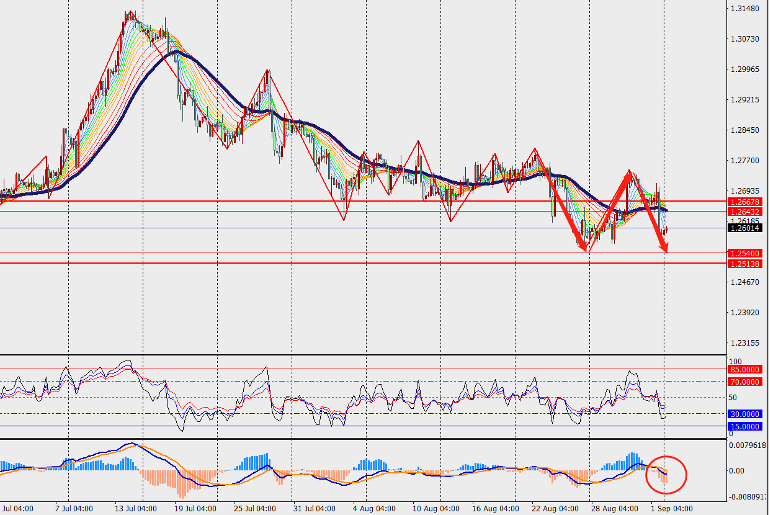Click the red circle on the MACD histogram
The image size is (770, 515).
pyautogui.click(x=666, y=474)
